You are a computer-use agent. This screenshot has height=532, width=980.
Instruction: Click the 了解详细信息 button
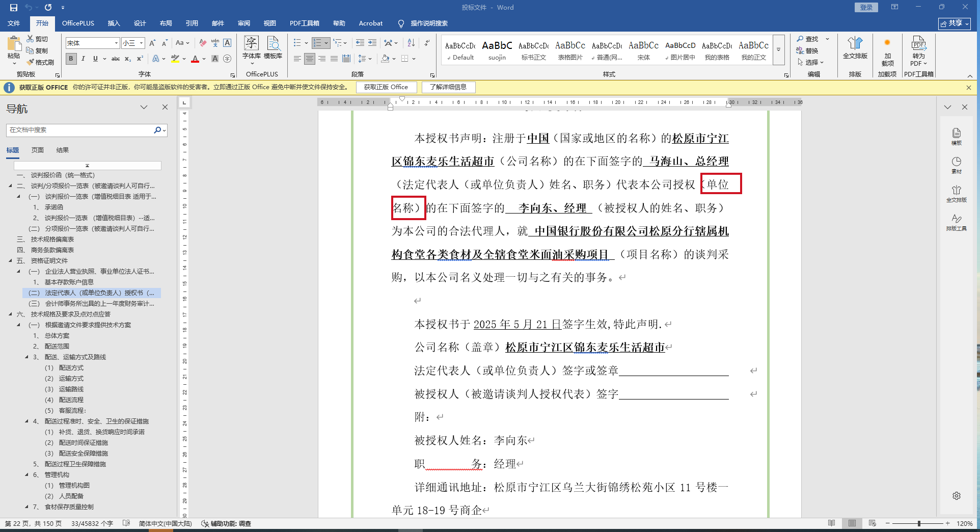[x=448, y=87]
